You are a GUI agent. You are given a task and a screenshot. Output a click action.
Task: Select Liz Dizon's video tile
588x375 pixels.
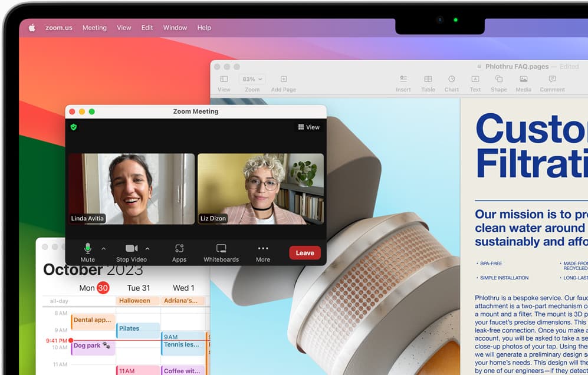pyautogui.click(x=261, y=189)
